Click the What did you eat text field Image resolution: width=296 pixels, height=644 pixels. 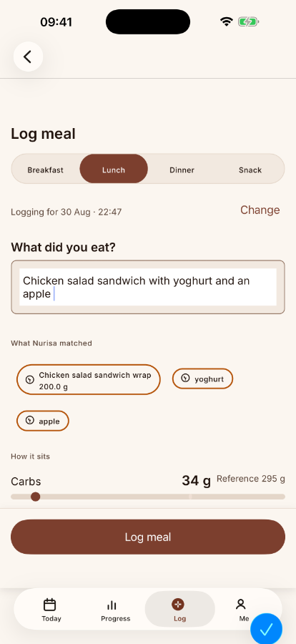(x=148, y=287)
